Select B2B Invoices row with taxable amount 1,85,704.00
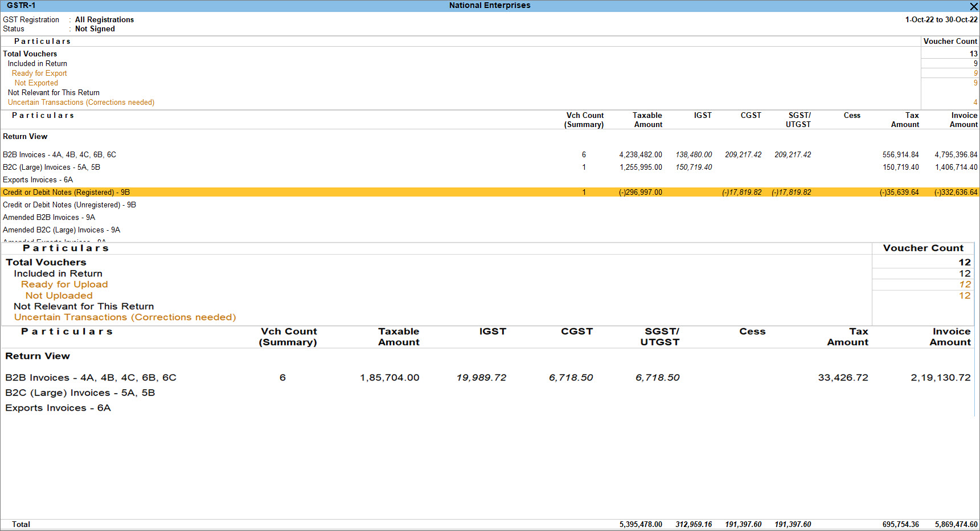980x531 pixels. (91, 378)
